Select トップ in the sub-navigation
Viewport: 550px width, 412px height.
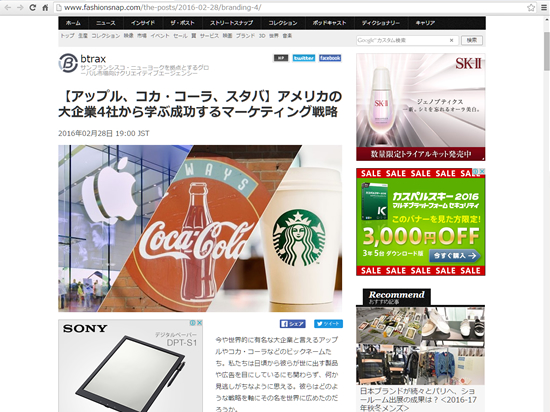[x=67, y=36]
